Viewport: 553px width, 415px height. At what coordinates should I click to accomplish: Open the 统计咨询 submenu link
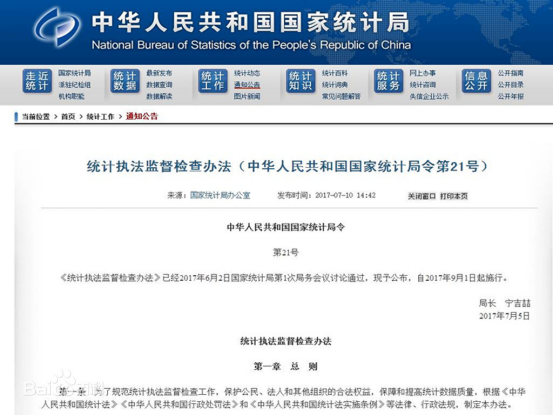tap(423, 85)
